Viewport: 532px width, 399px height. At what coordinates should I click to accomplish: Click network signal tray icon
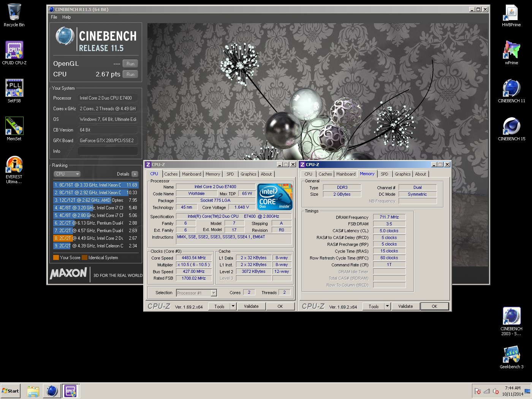(x=487, y=391)
